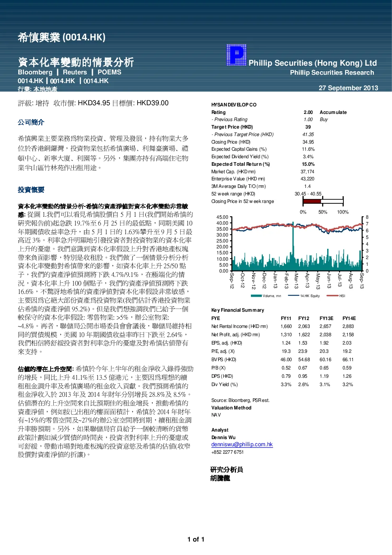Click the 52 week range 30.45 - 40.55
This screenshot has width=392, height=555.
pos(308,194)
